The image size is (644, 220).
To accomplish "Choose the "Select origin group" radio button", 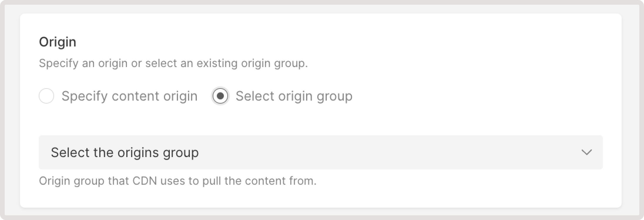I will coord(220,96).
